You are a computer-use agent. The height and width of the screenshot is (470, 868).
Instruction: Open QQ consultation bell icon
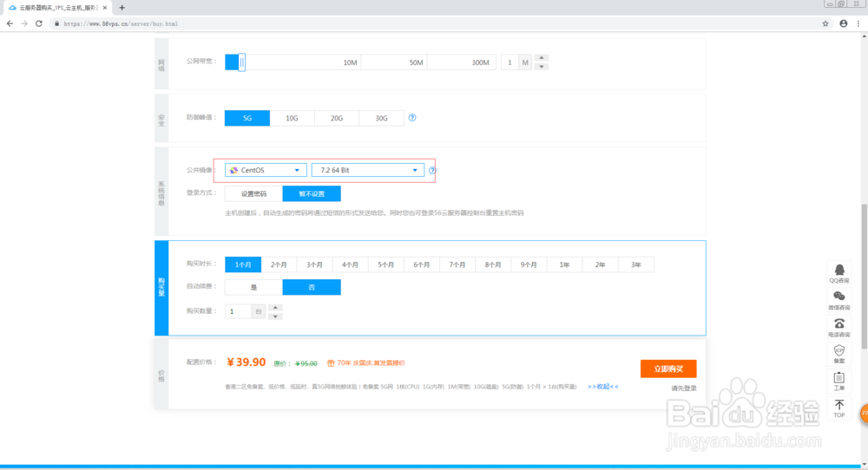click(839, 270)
